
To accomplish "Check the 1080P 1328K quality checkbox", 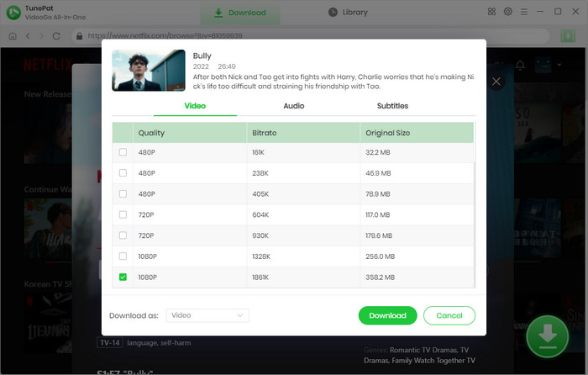I will point(123,256).
